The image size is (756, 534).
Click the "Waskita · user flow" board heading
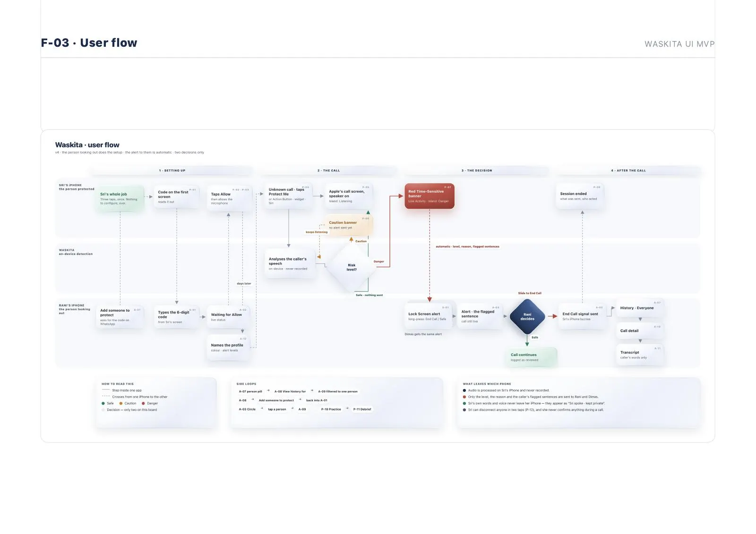[x=87, y=145]
